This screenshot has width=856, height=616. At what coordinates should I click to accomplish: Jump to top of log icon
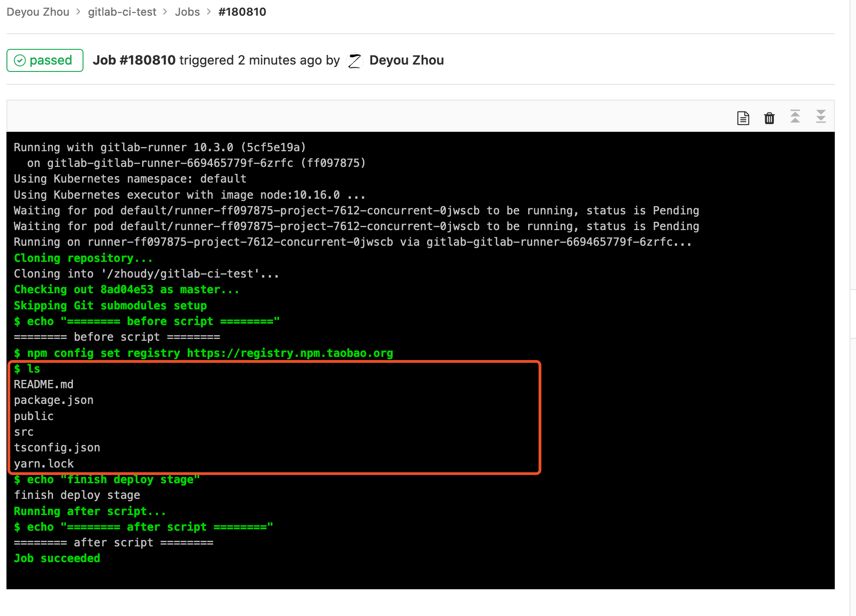pyautogui.click(x=795, y=116)
